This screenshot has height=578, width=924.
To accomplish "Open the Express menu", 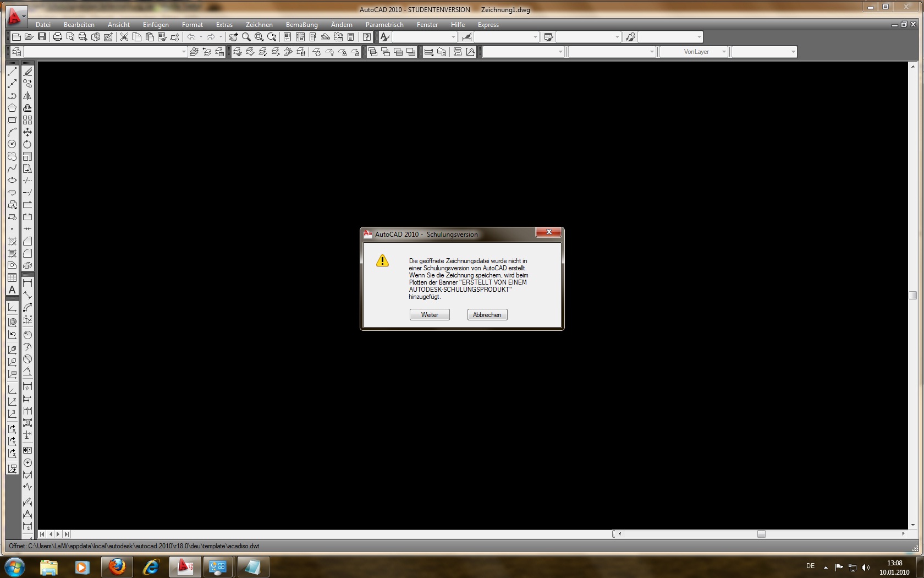I will [488, 25].
